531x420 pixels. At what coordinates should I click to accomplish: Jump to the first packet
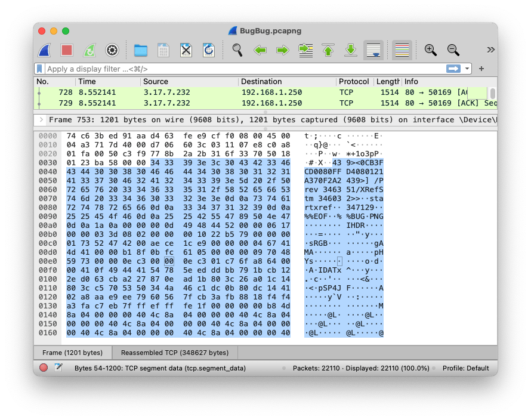click(328, 51)
